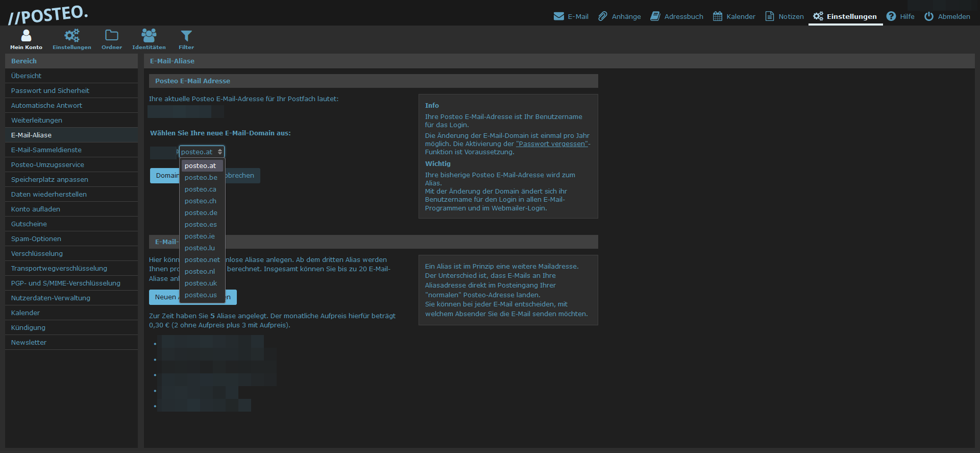Viewport: 980px width, 453px height.
Task: Follow the "Passwort vergessen" link
Action: coord(552,144)
